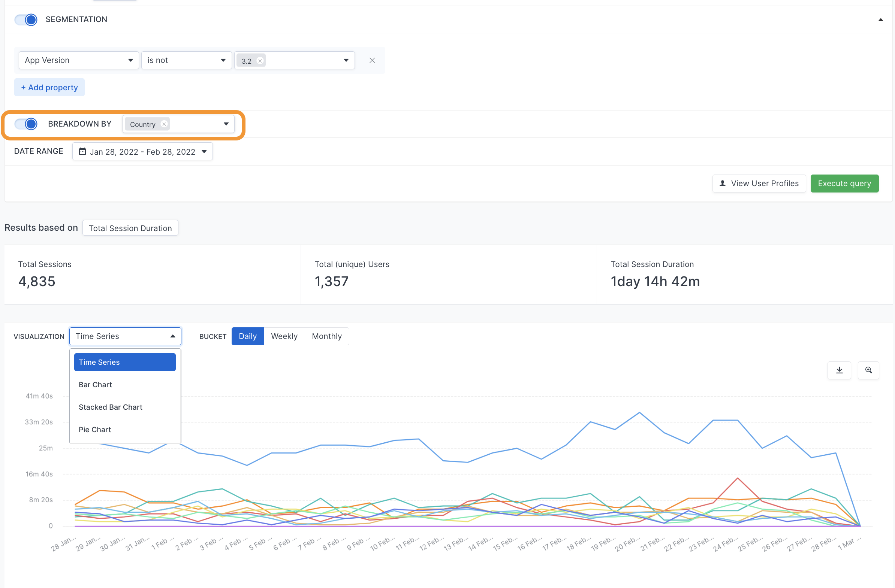The width and height of the screenshot is (895, 588).
Task: Click the calendar icon in date range
Action: [x=82, y=151]
